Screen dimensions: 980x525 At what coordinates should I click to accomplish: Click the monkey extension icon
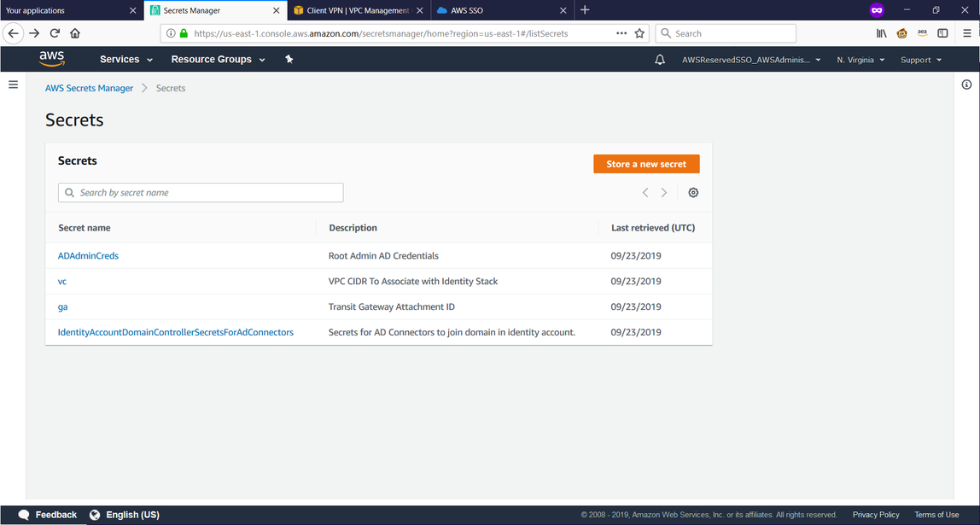[901, 33]
